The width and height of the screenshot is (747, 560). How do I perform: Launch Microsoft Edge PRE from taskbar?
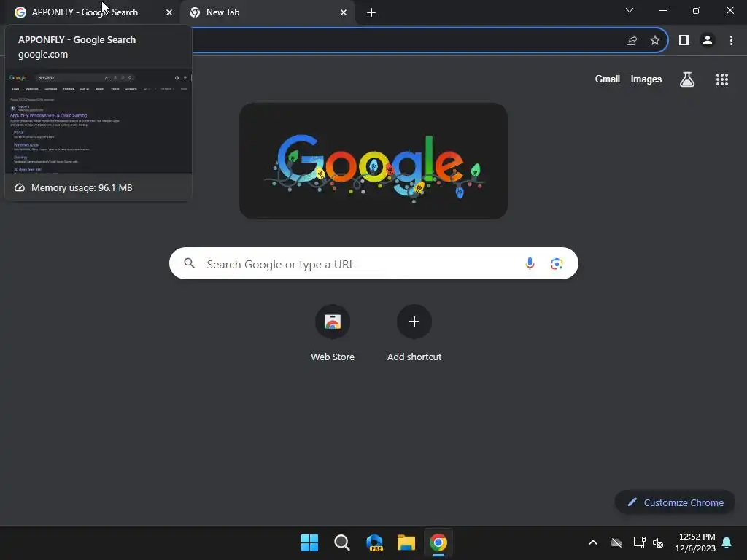pos(374,542)
